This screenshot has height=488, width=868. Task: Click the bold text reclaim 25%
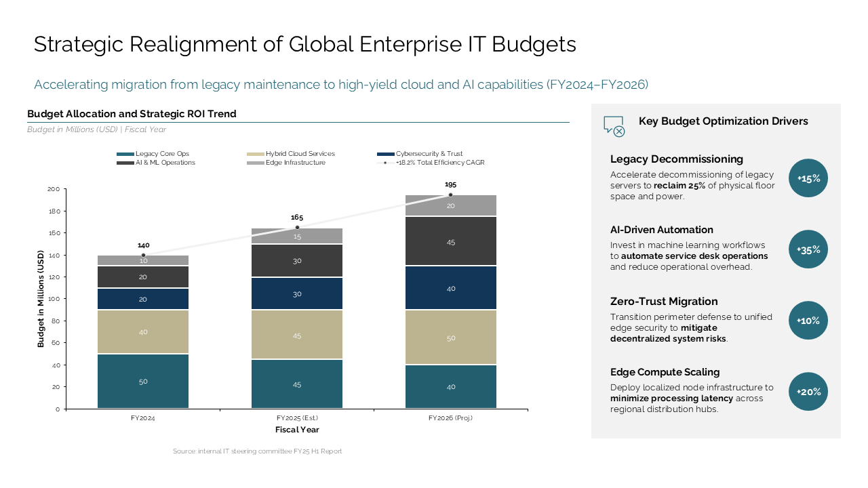pyautogui.click(x=679, y=186)
